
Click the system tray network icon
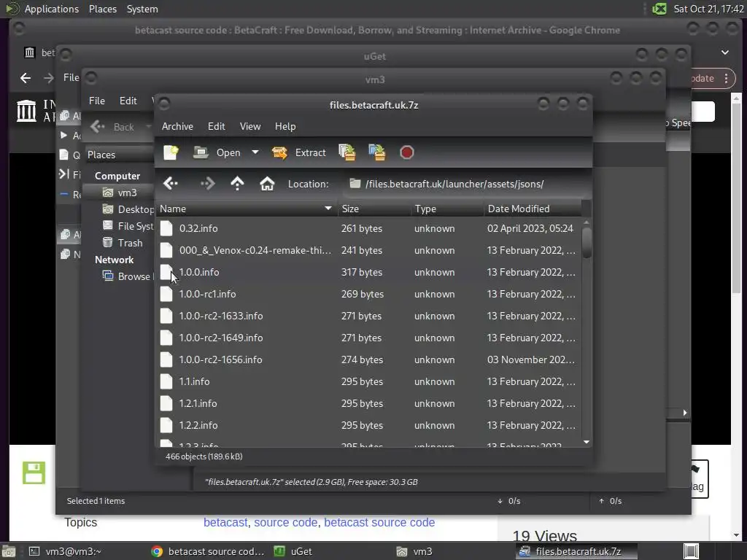[659, 9]
